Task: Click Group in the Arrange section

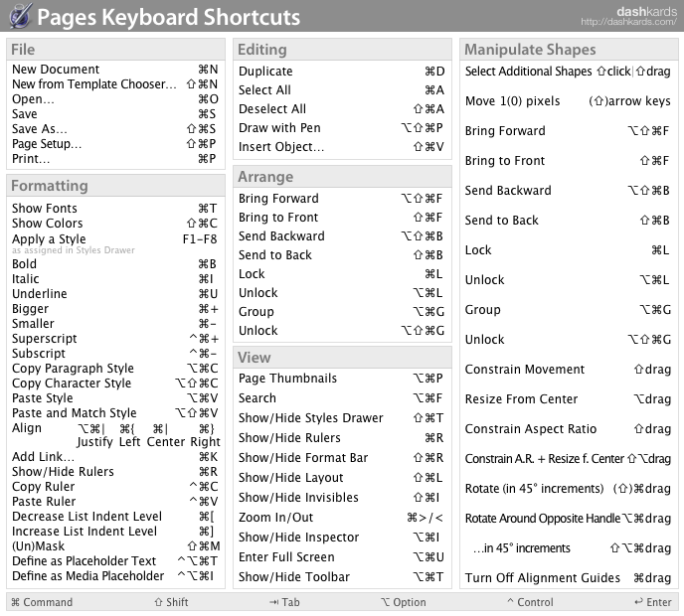Action: 342,312
